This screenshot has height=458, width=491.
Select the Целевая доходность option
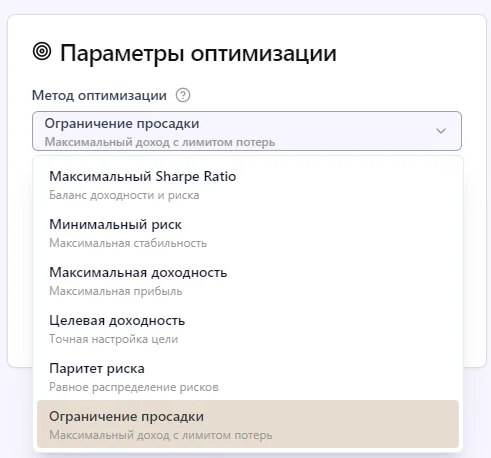[x=248, y=328]
